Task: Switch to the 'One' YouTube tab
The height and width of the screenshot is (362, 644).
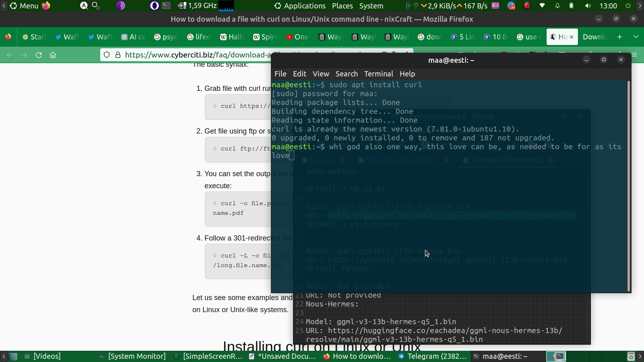Action: point(298,37)
